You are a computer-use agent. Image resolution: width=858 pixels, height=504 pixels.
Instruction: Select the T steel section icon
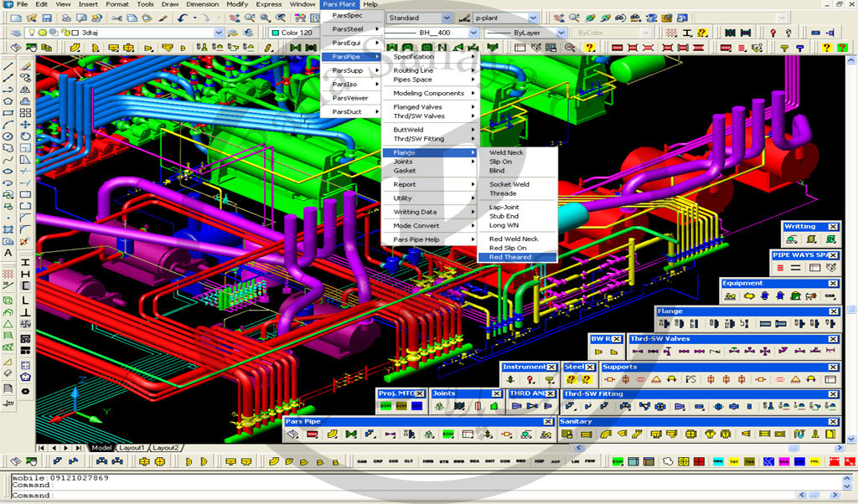(25, 312)
